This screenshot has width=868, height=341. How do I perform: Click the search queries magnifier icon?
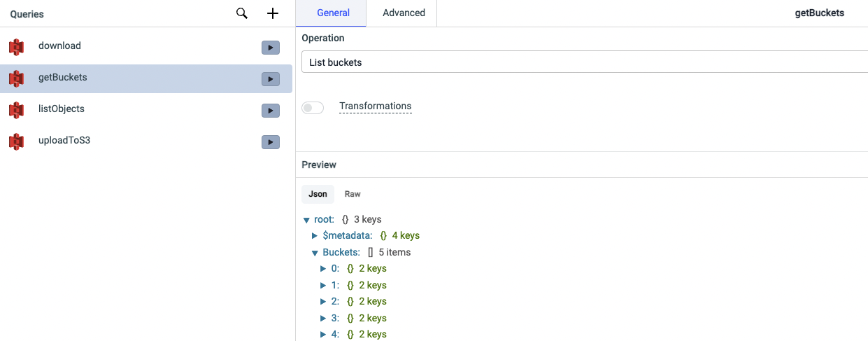click(242, 13)
